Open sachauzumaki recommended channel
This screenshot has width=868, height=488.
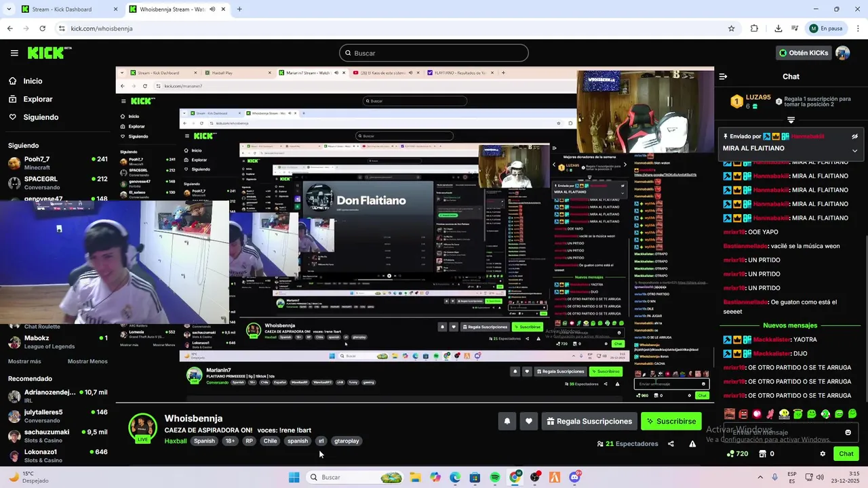58,436
